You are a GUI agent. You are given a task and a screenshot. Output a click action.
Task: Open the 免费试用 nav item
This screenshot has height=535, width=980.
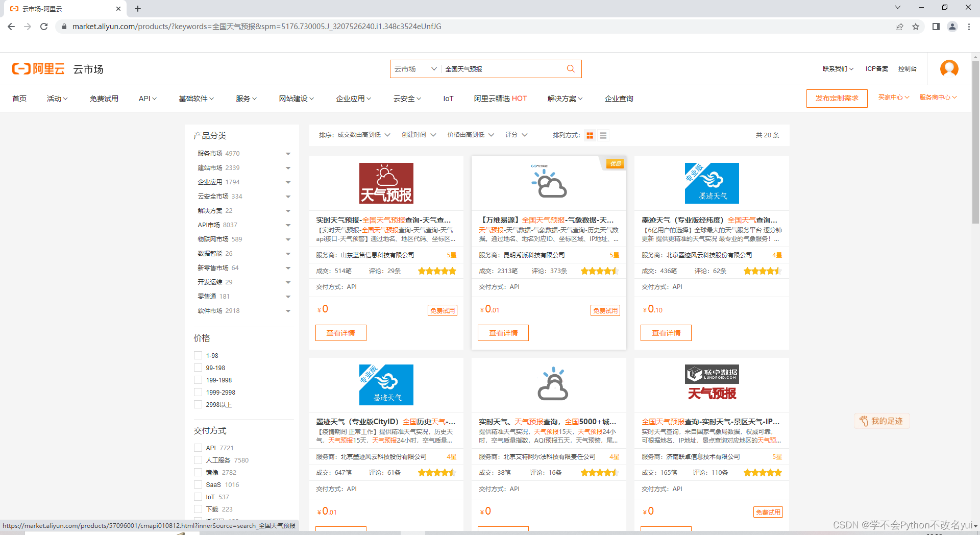104,99
